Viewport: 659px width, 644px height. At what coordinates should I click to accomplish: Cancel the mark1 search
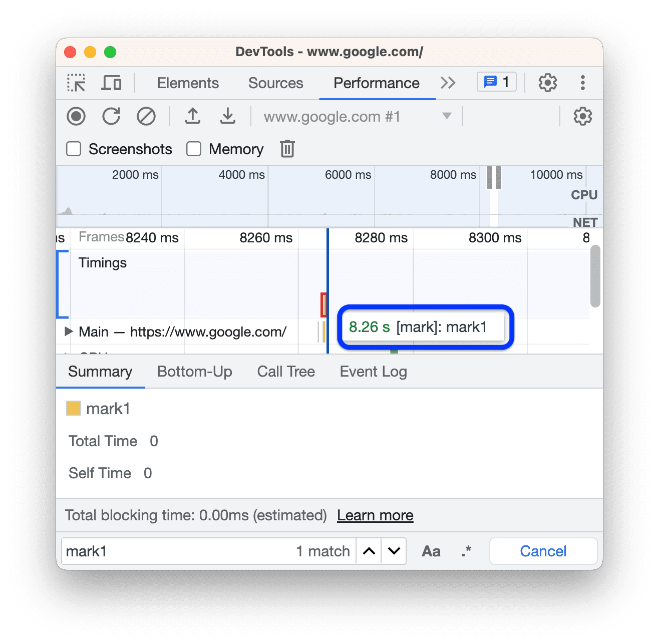543,551
